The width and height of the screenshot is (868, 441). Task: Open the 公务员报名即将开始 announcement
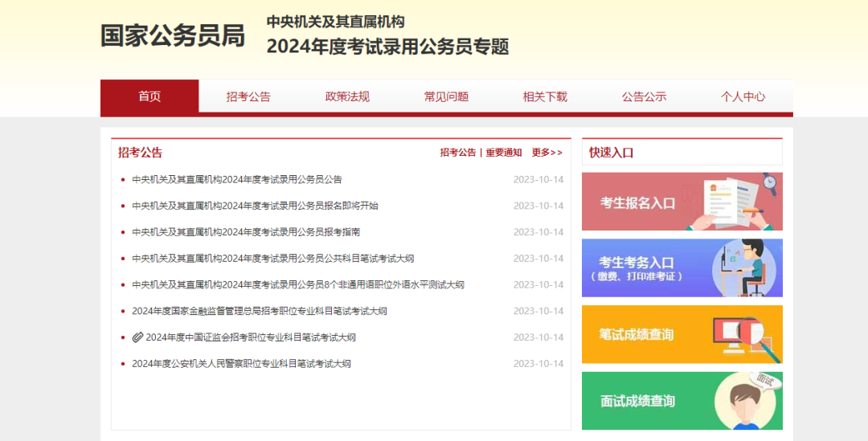[256, 206]
